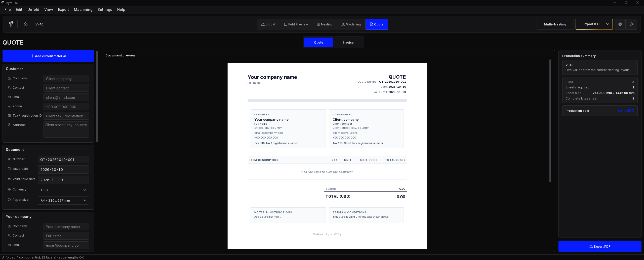The width and height of the screenshot is (644, 260).
Task: Open the Settings menu
Action: pos(105,10)
